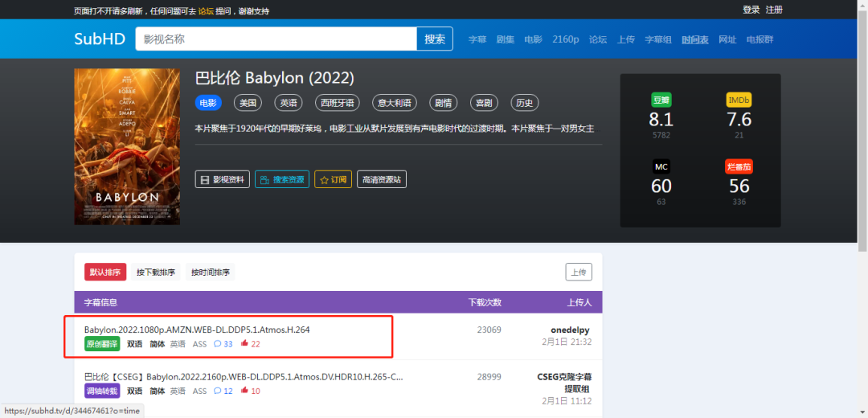Screen dimensions: 868x418
Task: Click the MC Metacritic badge
Action: pyautogui.click(x=661, y=166)
